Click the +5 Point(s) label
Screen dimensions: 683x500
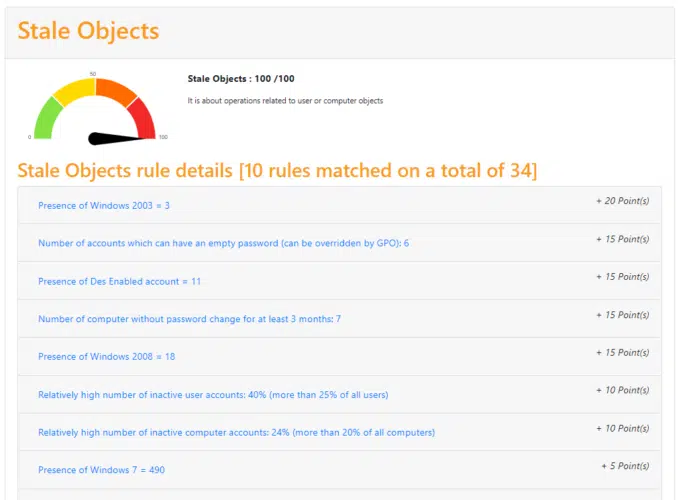(625, 466)
